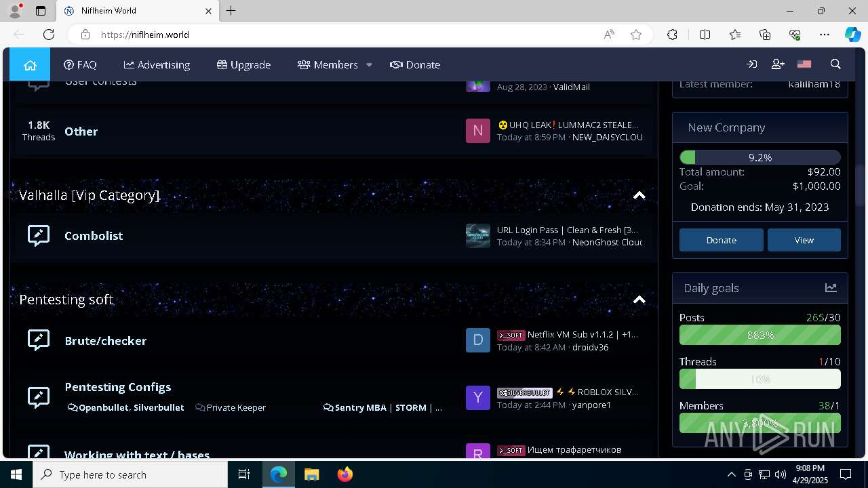Open user D avatar on Brute/checker row

click(478, 340)
